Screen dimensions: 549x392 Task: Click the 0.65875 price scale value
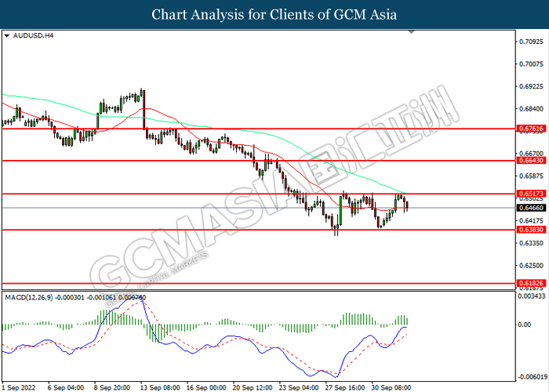[531, 176]
